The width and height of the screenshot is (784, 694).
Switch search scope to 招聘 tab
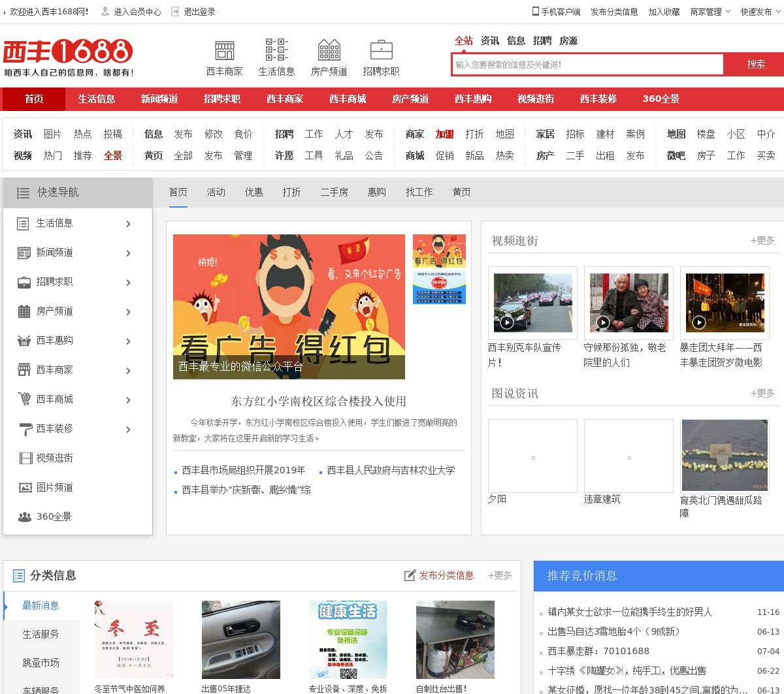coord(542,40)
